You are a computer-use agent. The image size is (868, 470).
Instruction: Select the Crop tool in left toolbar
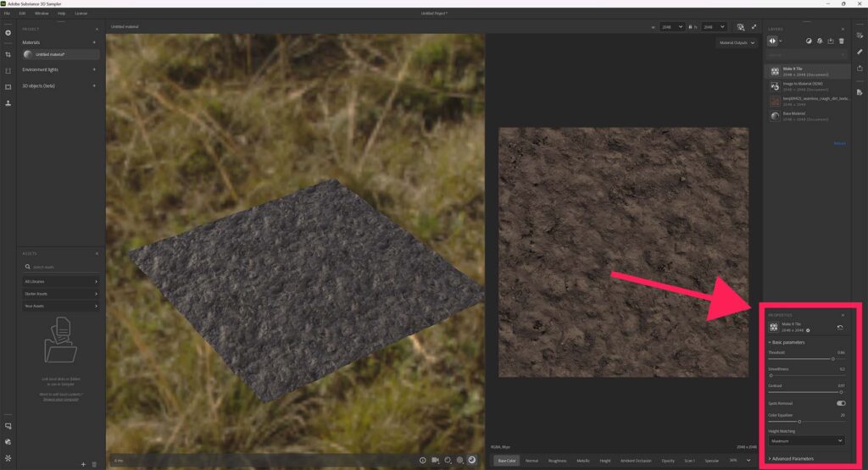pyautogui.click(x=8, y=54)
